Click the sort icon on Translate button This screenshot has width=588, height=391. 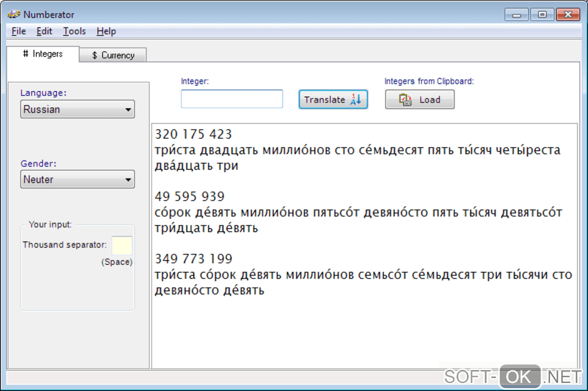pyautogui.click(x=356, y=99)
